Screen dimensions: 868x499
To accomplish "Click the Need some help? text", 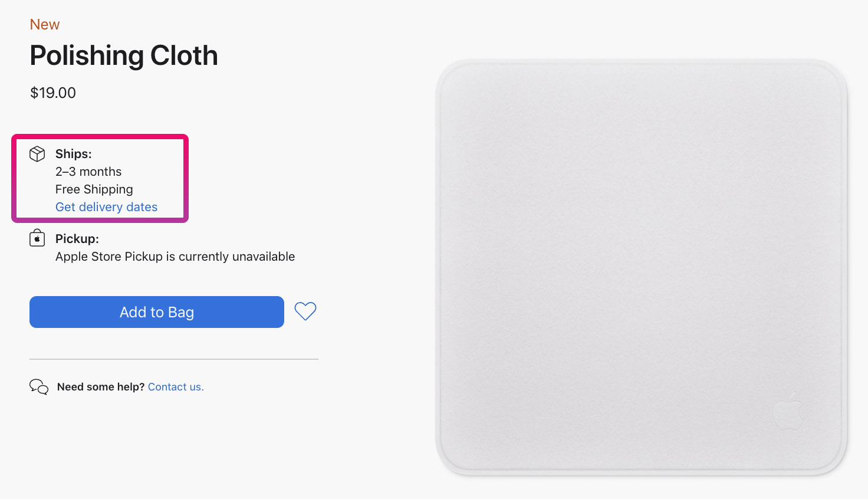I will pos(101,387).
